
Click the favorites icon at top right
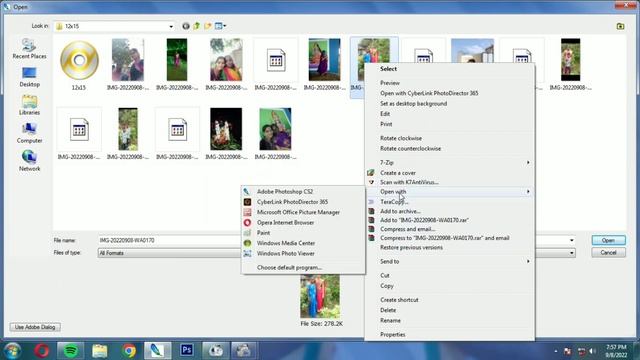[x=620, y=26]
